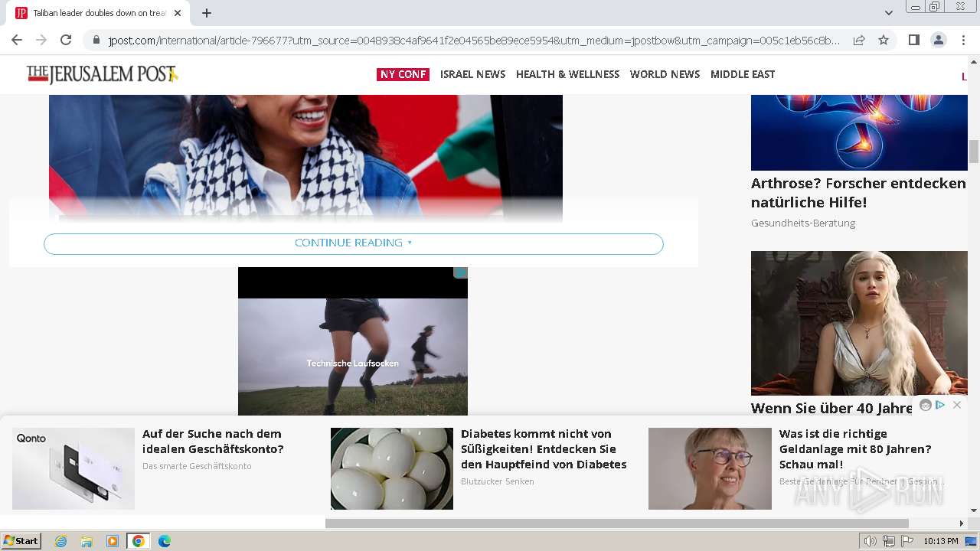The width and height of the screenshot is (980, 551).
Task: Click horizontal scrollbar right arrow
Action: coord(962,523)
